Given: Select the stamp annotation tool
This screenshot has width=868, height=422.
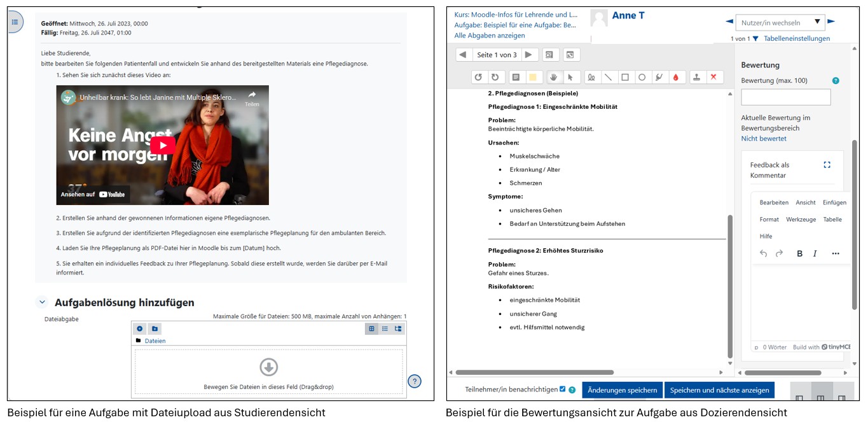Looking at the screenshot, I should [x=696, y=76].
